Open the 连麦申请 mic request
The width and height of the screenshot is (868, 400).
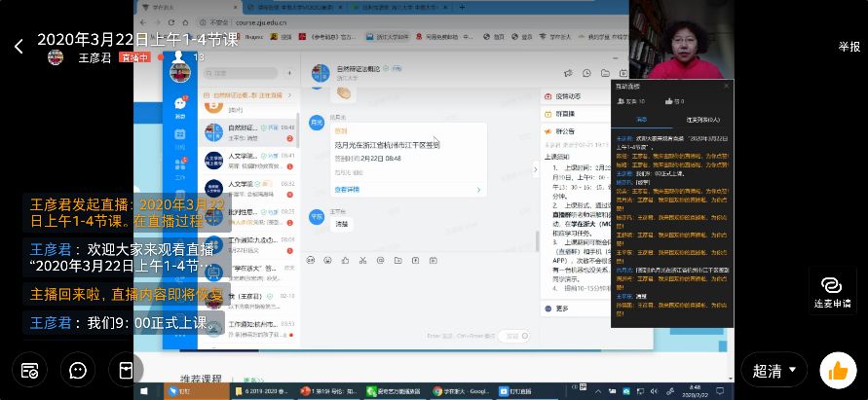pos(832,293)
